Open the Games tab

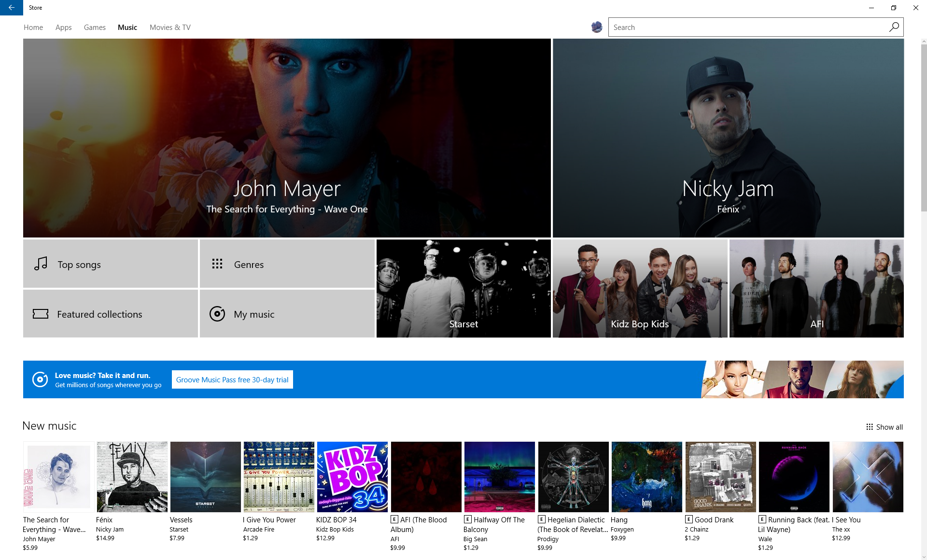(x=95, y=28)
